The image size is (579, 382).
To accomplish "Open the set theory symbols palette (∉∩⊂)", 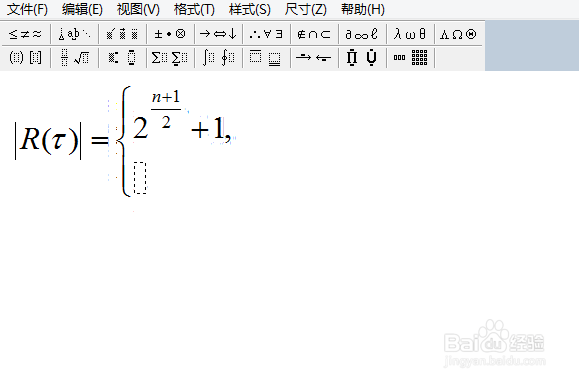I will (314, 34).
